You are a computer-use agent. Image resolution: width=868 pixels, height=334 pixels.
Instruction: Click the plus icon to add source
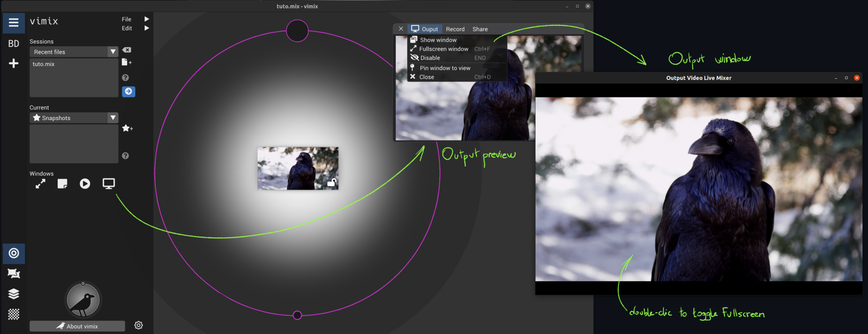coord(14,64)
